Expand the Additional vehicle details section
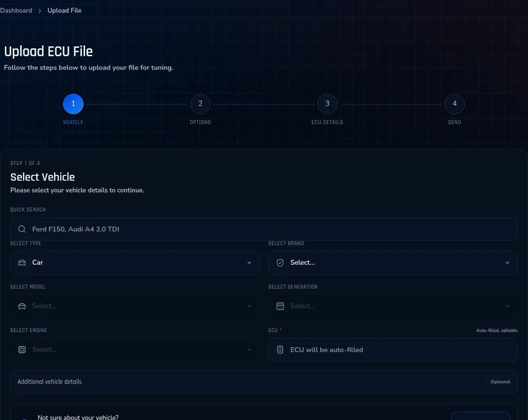 (264, 382)
